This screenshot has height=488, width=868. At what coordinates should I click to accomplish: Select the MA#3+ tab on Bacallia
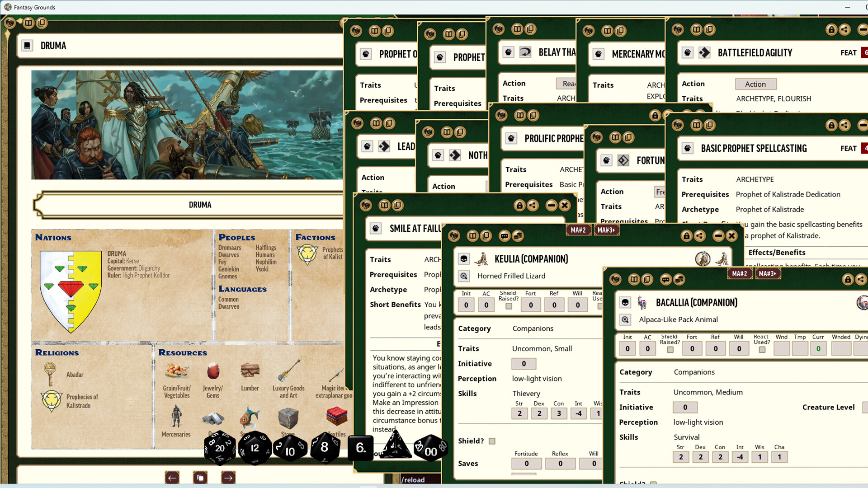point(768,273)
